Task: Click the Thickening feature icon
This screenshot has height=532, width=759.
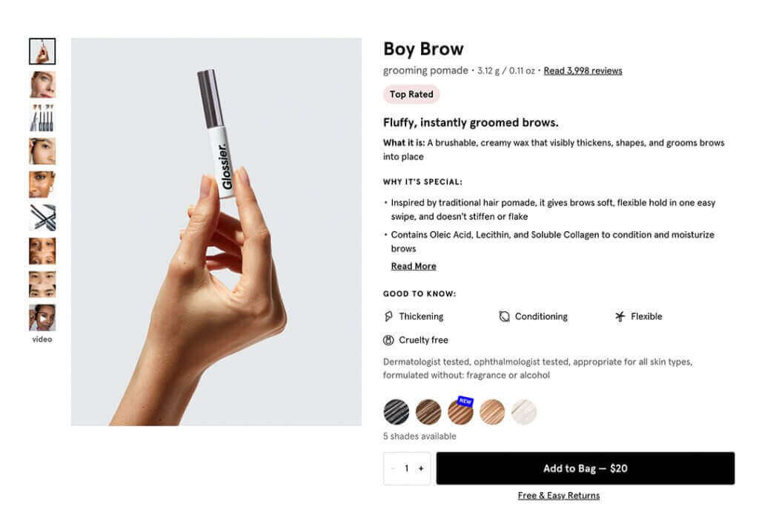Action: point(388,316)
